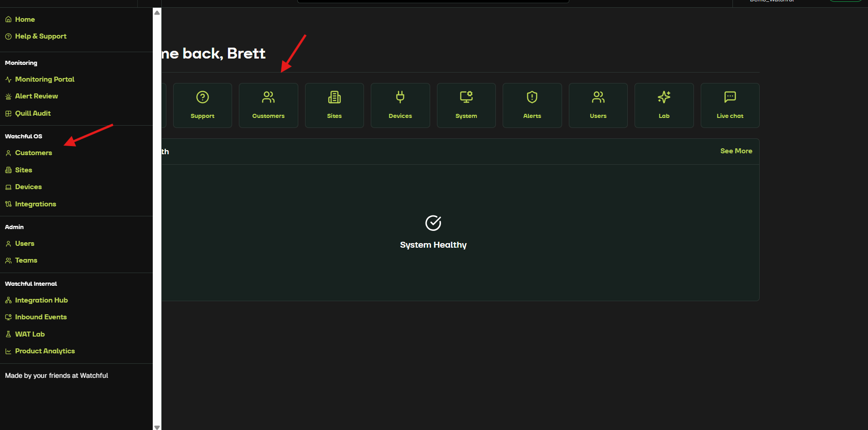868x430 pixels.
Task: Open the Users quick-access card
Action: pyautogui.click(x=598, y=105)
